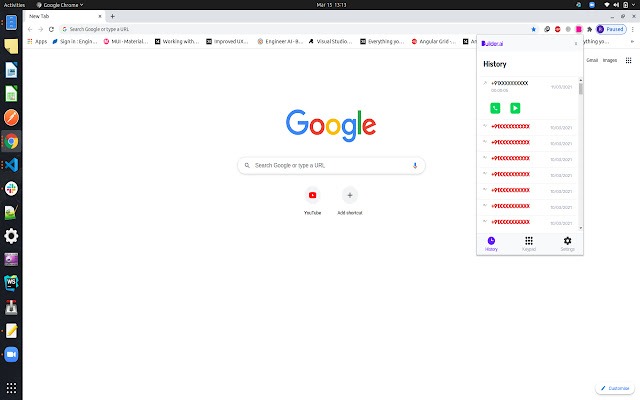
Task: Open the Improved UX bookmark
Action: point(227,41)
